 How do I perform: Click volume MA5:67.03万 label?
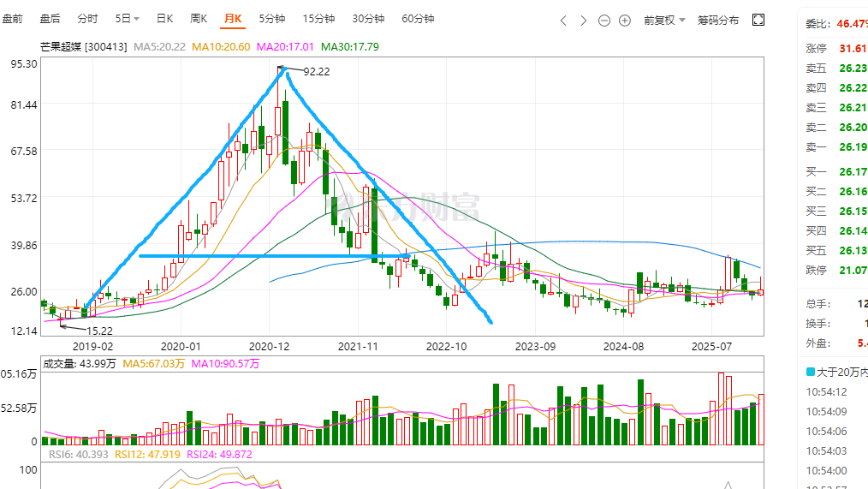click(154, 364)
